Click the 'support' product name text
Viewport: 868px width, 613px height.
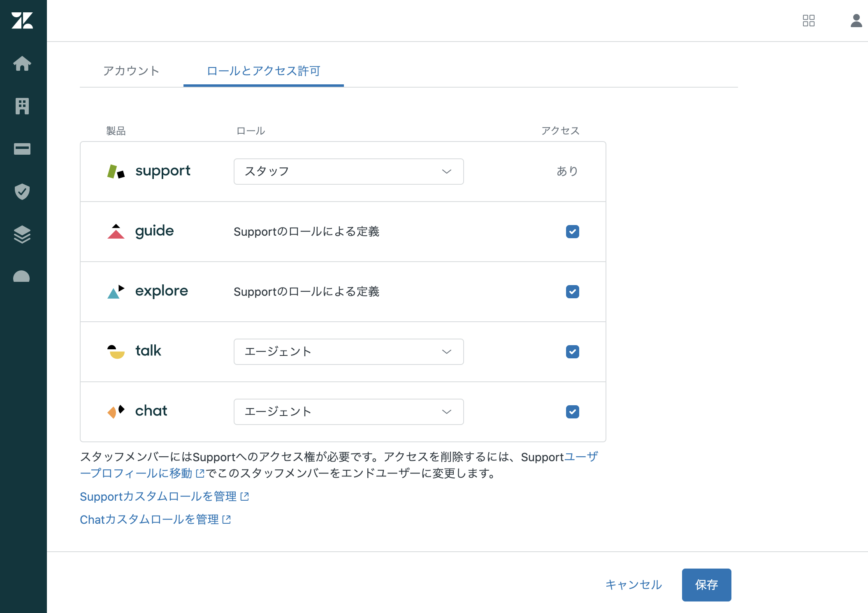163,171
